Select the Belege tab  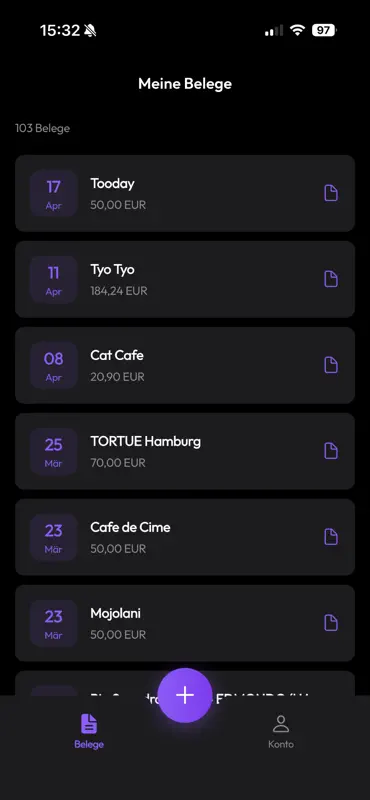pyautogui.click(x=89, y=731)
